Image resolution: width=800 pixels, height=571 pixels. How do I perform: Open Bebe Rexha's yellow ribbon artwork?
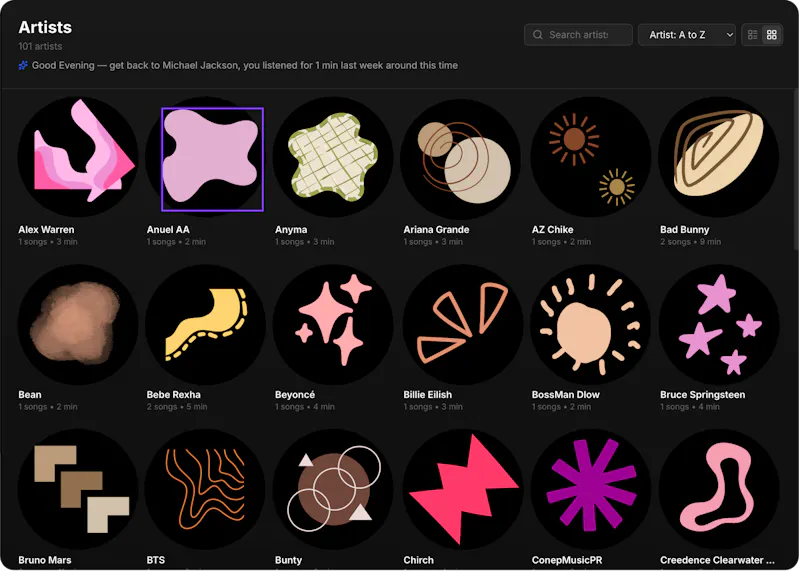206,324
